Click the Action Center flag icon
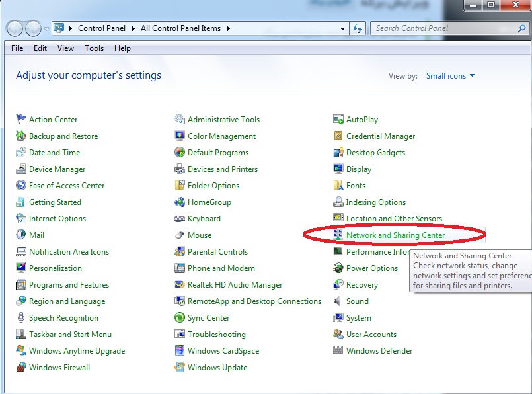The width and height of the screenshot is (532, 394). click(21, 120)
